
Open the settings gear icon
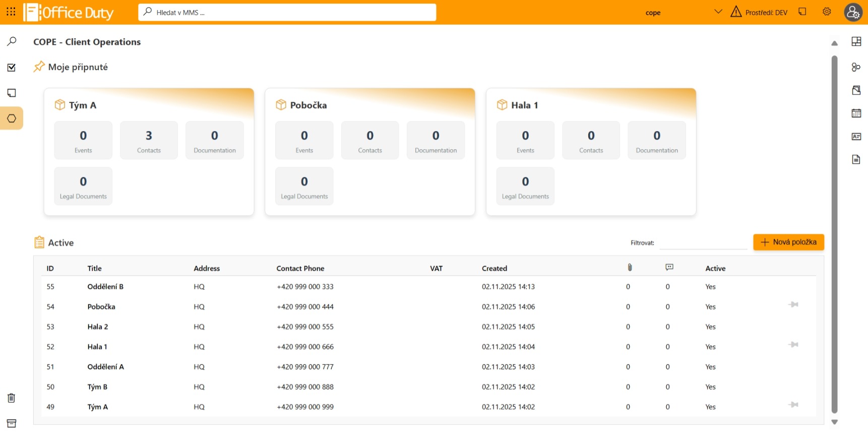tap(827, 12)
